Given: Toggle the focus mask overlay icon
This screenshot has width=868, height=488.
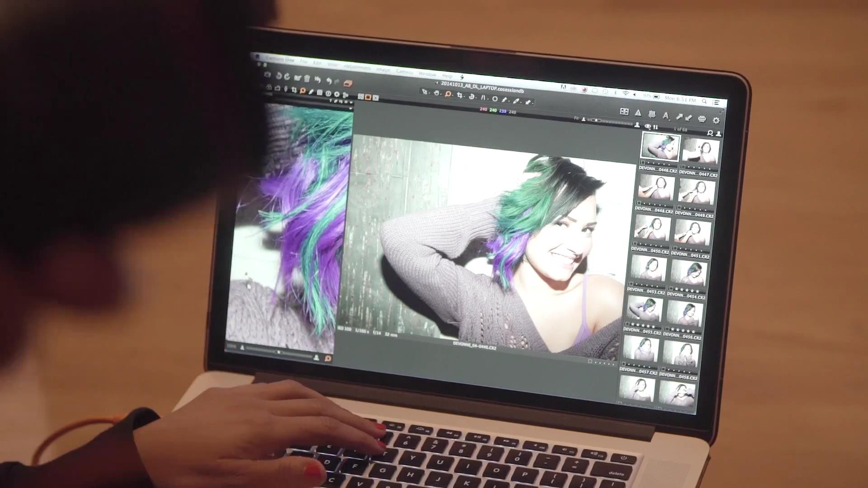Looking at the screenshot, I should click(x=624, y=111).
